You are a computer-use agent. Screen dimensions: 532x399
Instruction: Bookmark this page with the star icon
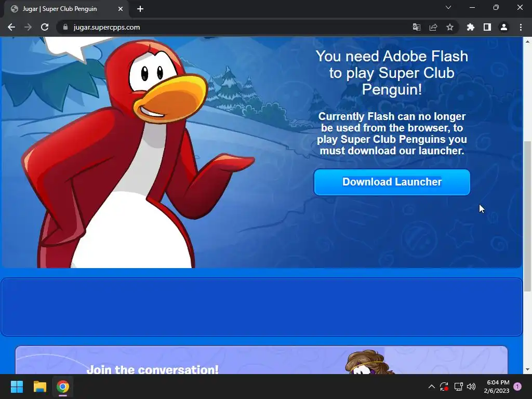[449, 27]
